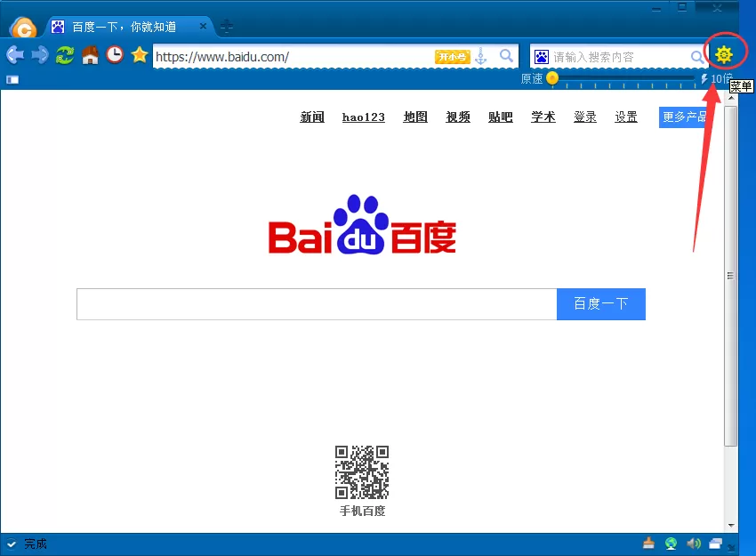Adjust the speed slider yellow knob
Image resolution: width=756 pixels, height=556 pixels.
point(552,78)
